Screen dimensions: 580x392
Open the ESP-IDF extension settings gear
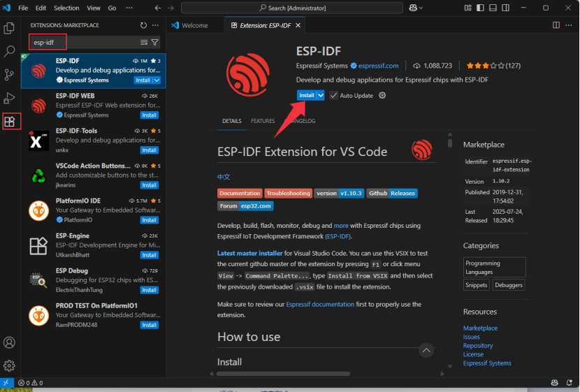pos(382,96)
